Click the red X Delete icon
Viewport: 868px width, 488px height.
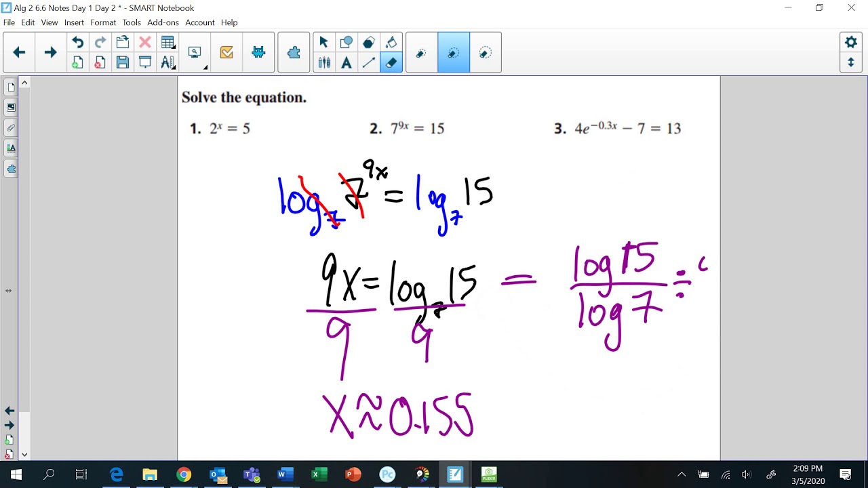coord(144,43)
